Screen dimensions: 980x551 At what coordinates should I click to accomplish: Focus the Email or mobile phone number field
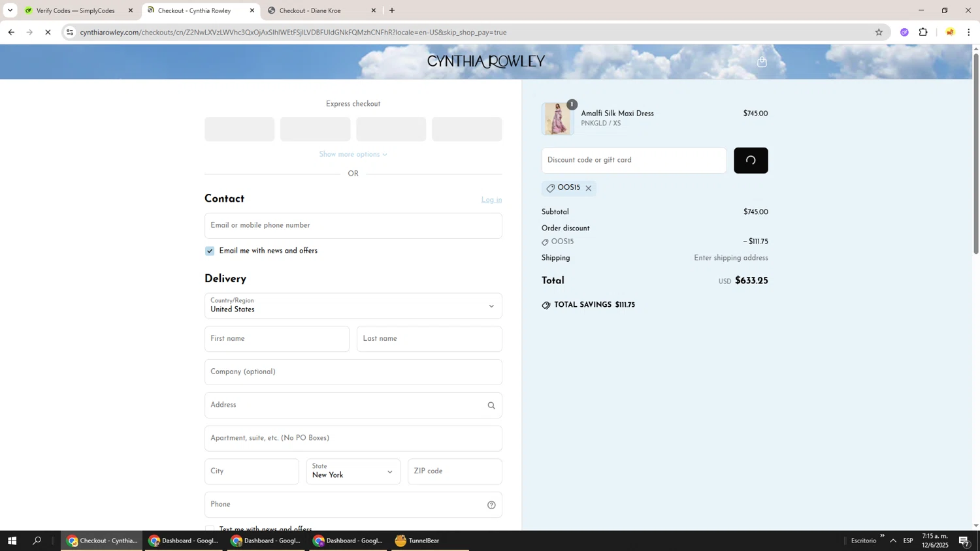(353, 226)
